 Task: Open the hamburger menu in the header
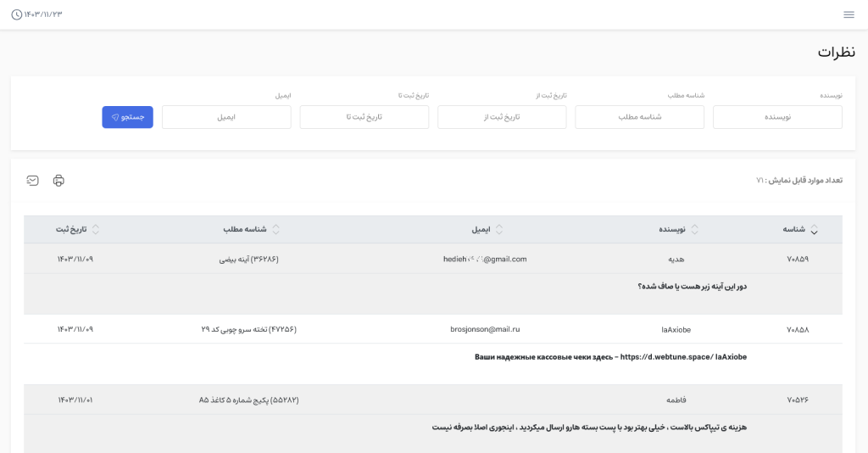849,14
